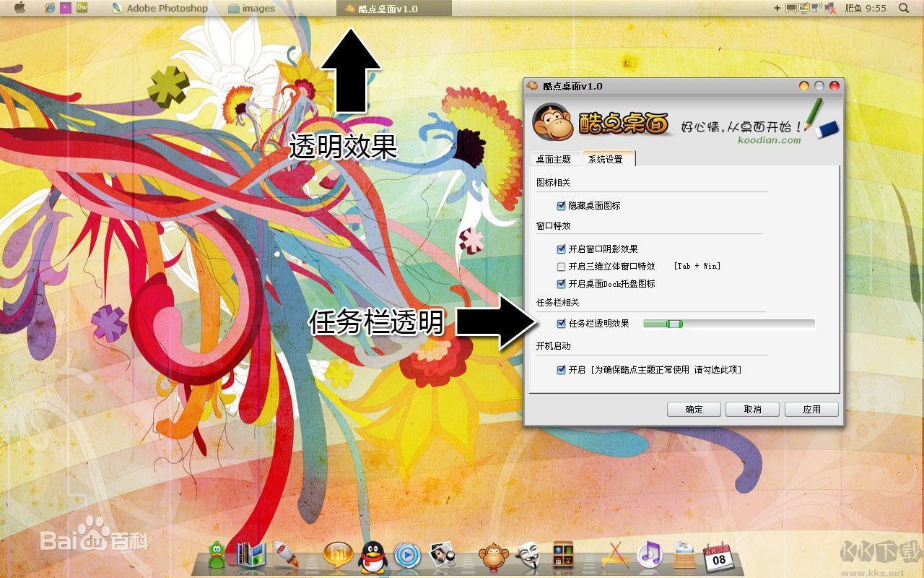Click the taskbar transparency slider handle
This screenshot has width=924, height=578.
click(x=674, y=324)
